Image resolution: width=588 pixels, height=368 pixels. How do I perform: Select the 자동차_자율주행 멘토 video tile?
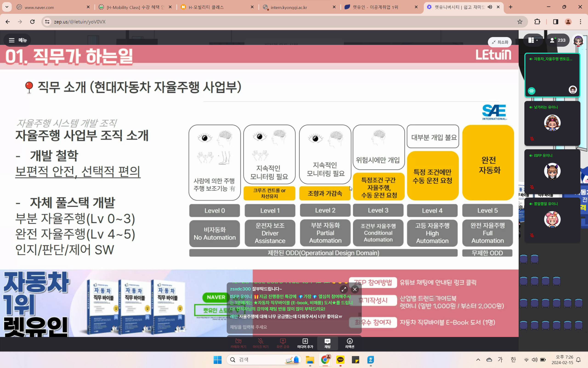pos(552,75)
